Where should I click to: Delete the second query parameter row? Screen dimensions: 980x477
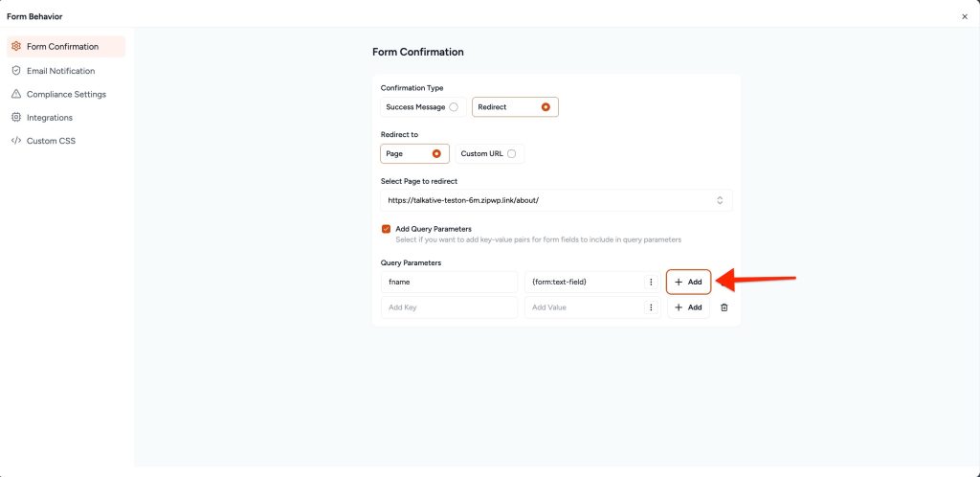pos(724,307)
